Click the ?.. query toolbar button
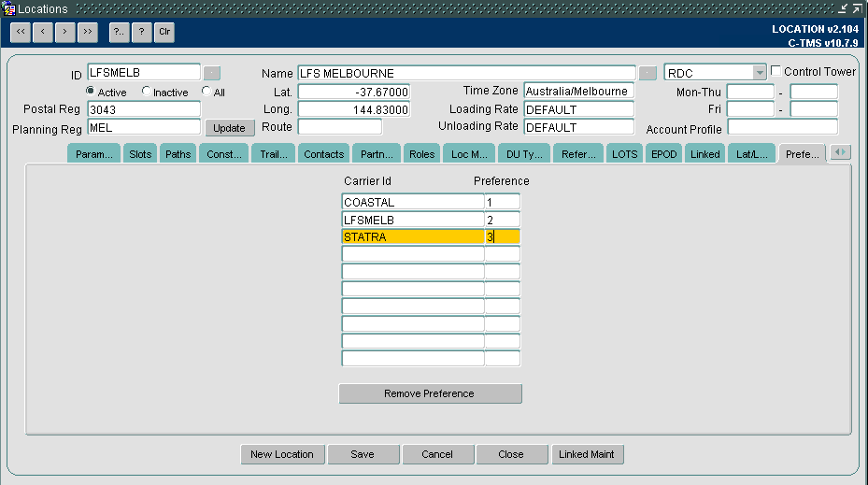Viewport: 868px width, 485px height. pyautogui.click(x=119, y=32)
